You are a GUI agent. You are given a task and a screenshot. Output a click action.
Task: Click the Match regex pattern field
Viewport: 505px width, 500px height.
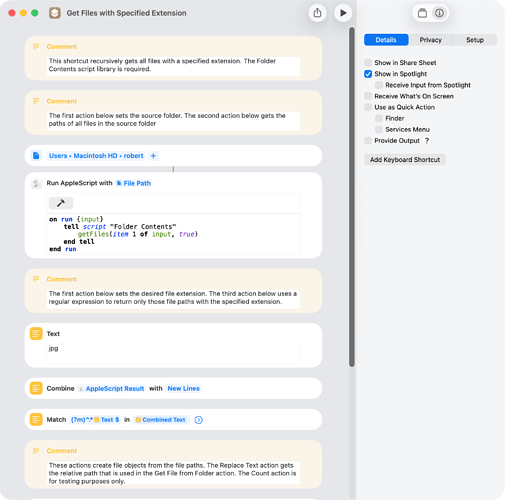(95, 420)
